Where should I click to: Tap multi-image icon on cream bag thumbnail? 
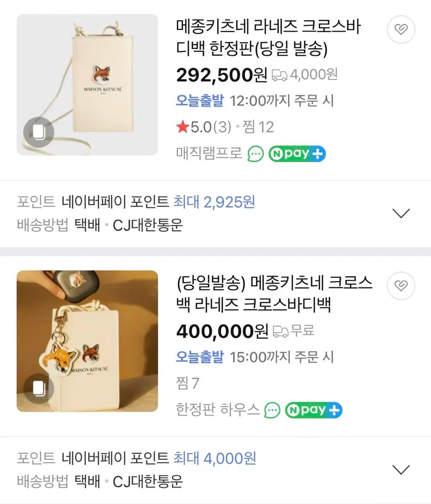coord(39,132)
